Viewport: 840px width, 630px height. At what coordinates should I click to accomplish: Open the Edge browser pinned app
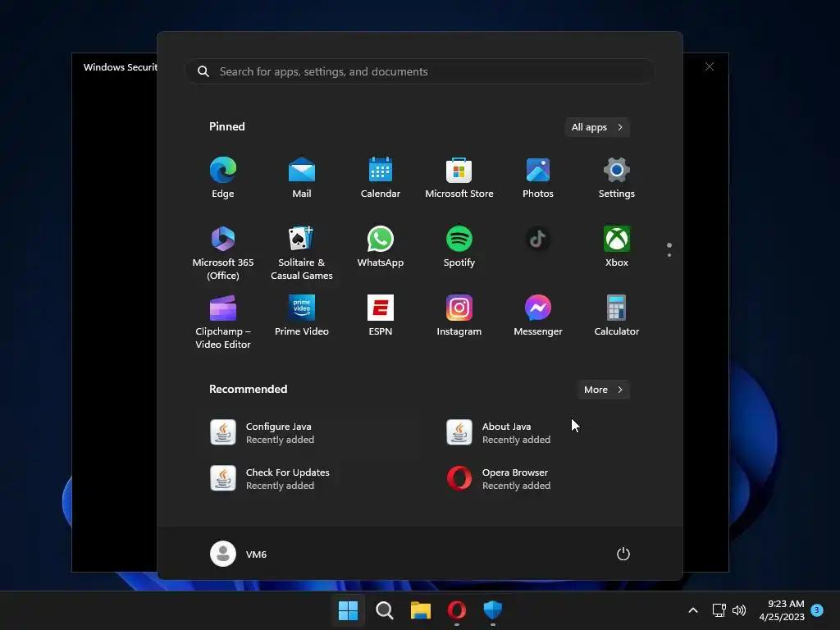[223, 177]
